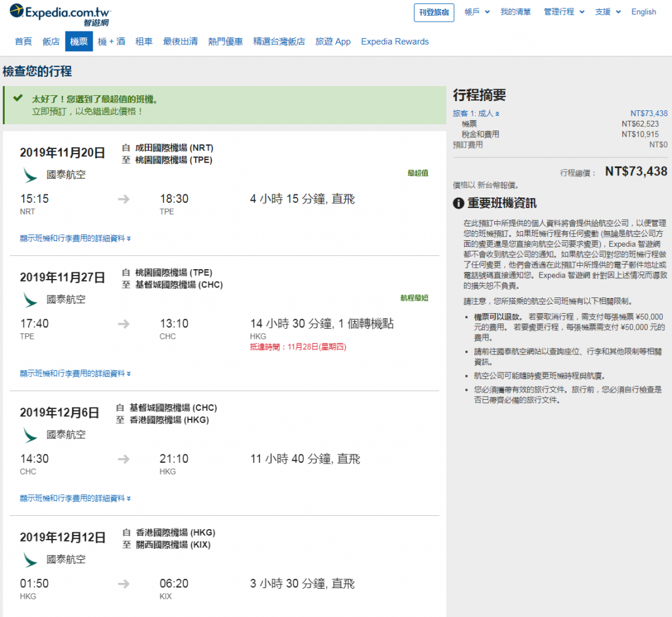Screen dimensions: 672x617
Task: Click Cathay Pacific logo on NRT to TPE flight
Action: 30,175
